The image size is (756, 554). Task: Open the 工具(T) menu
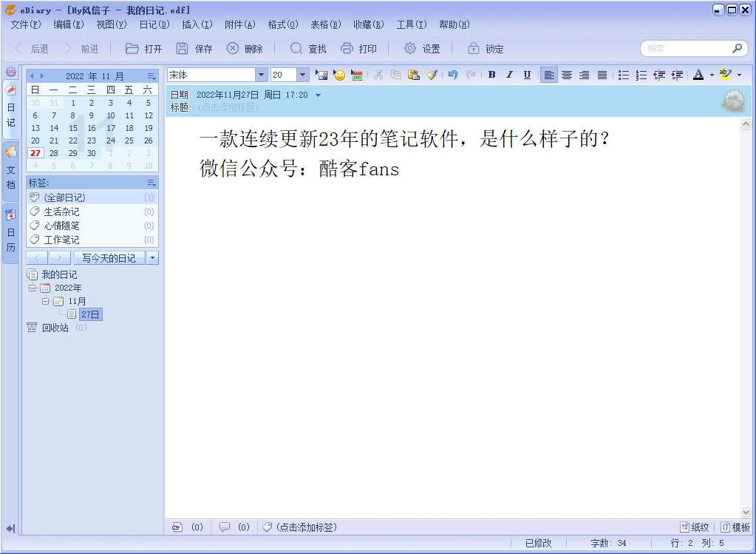coord(412,24)
